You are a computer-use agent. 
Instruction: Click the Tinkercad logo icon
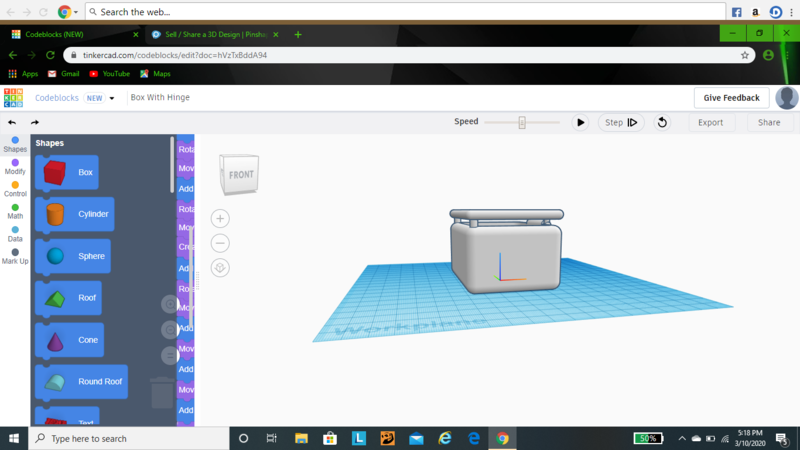pos(13,97)
